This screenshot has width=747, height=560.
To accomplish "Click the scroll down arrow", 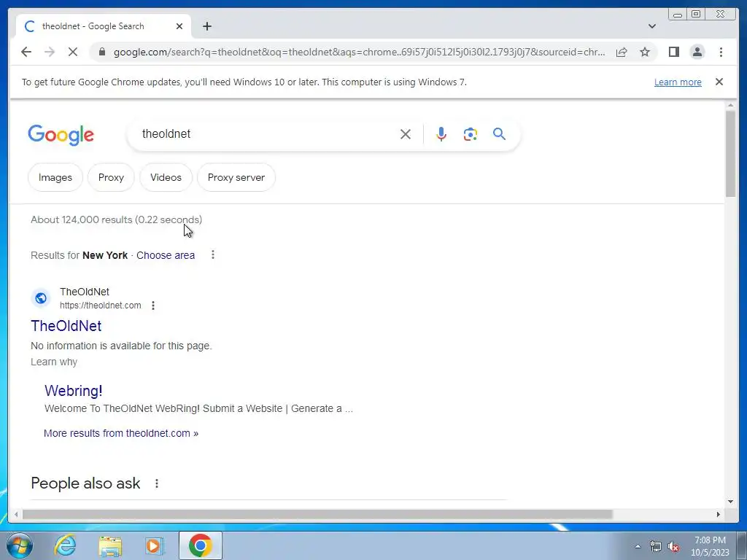I will click(730, 501).
